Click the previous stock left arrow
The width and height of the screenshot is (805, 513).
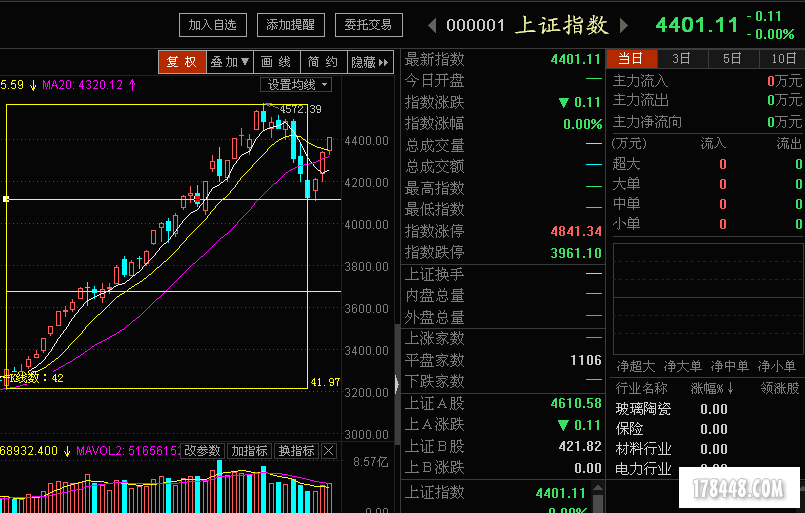(432, 25)
